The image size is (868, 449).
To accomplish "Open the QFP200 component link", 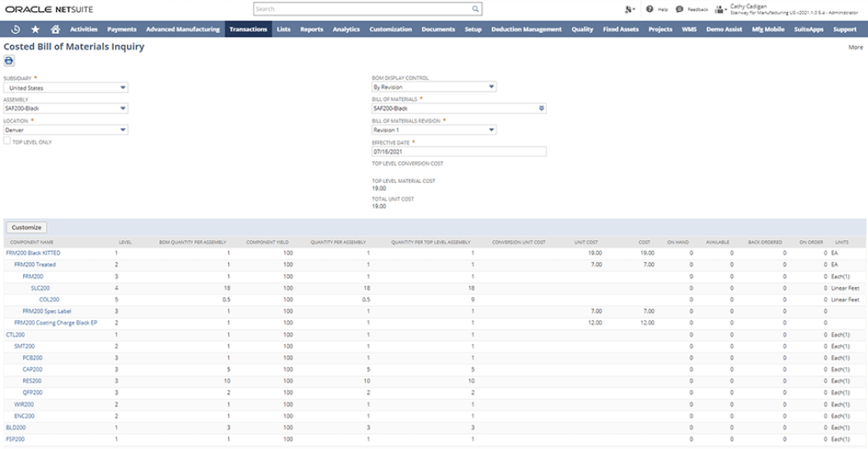I will click(x=32, y=392).
